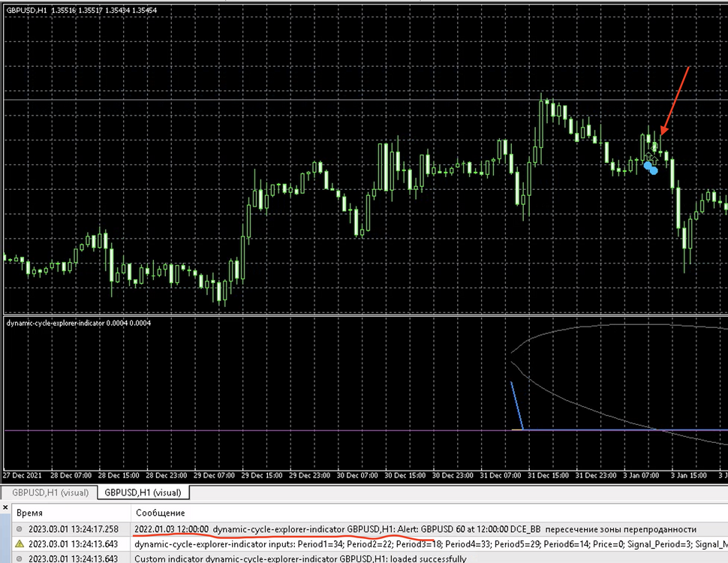Click chart title GBPUSD,H1 1.35516 price label

[x=82, y=10]
